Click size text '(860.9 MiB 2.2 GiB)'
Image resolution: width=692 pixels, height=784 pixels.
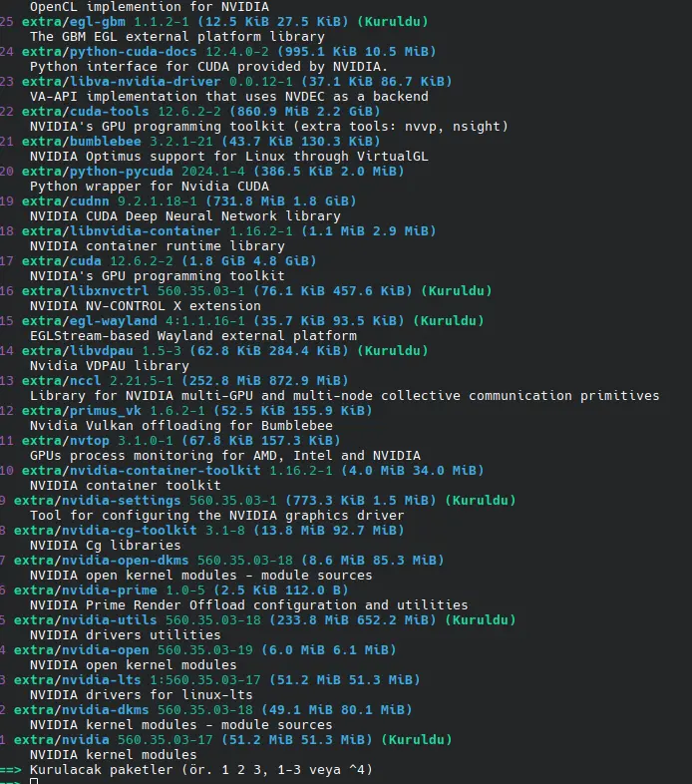pos(305,112)
